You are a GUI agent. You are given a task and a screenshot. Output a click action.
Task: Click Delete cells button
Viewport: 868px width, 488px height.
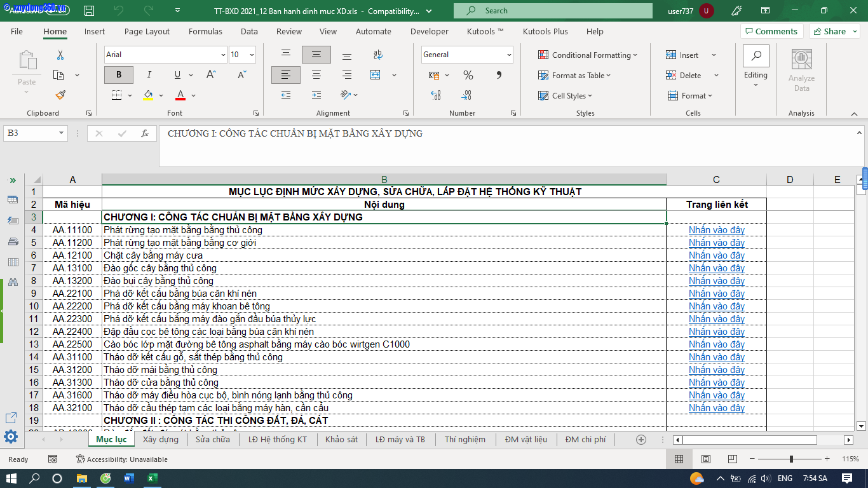click(x=684, y=75)
